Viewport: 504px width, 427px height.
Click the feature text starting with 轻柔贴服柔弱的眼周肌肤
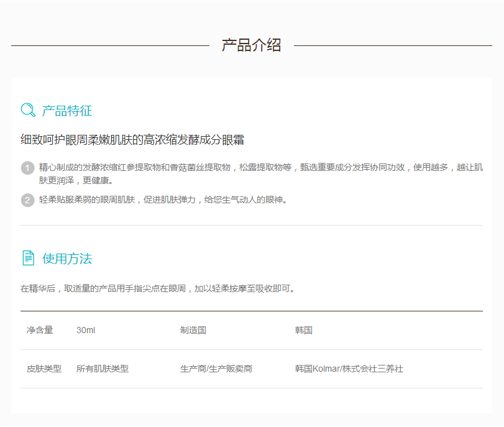(x=163, y=200)
